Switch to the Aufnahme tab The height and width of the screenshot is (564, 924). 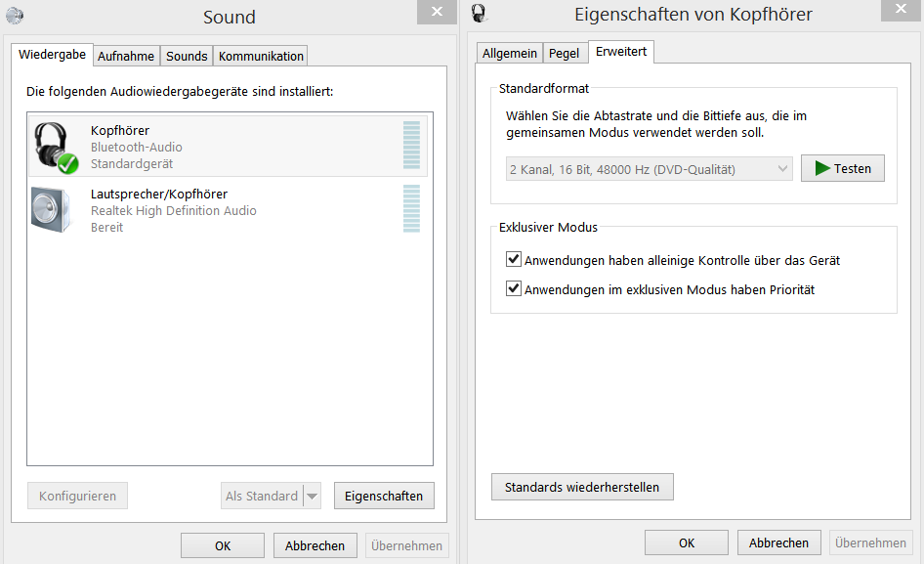point(126,56)
